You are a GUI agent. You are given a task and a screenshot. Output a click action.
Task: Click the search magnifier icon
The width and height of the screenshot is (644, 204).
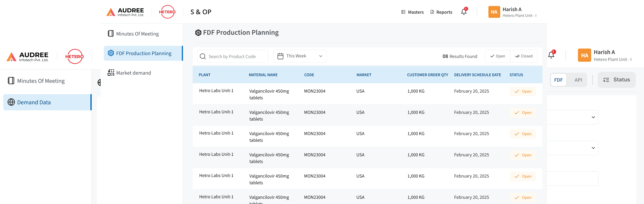tap(203, 56)
